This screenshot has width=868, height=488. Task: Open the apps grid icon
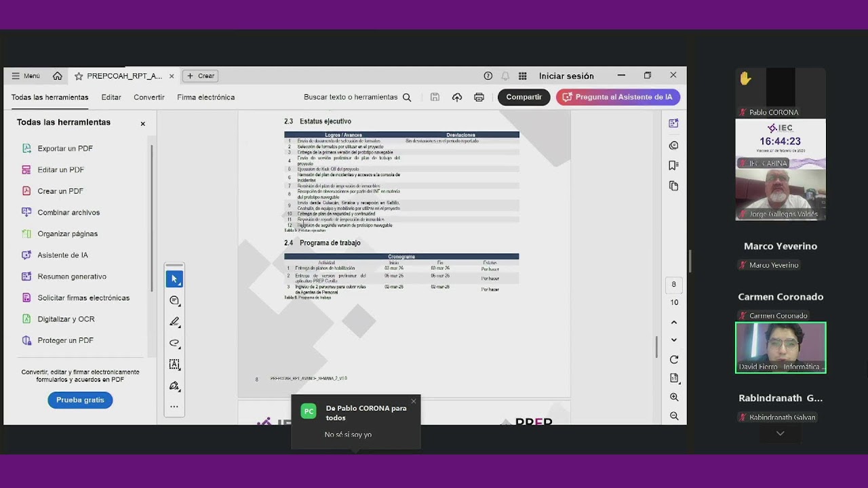click(523, 76)
